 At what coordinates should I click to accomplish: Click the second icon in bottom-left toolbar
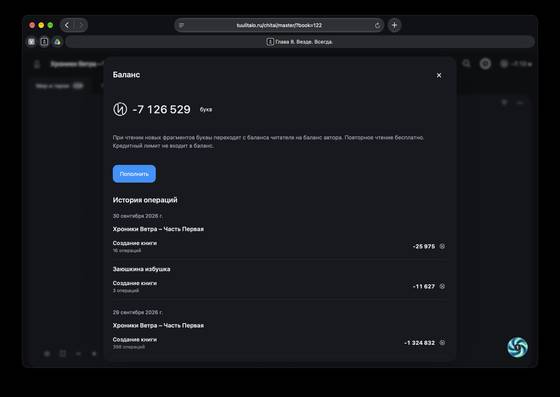click(x=62, y=354)
